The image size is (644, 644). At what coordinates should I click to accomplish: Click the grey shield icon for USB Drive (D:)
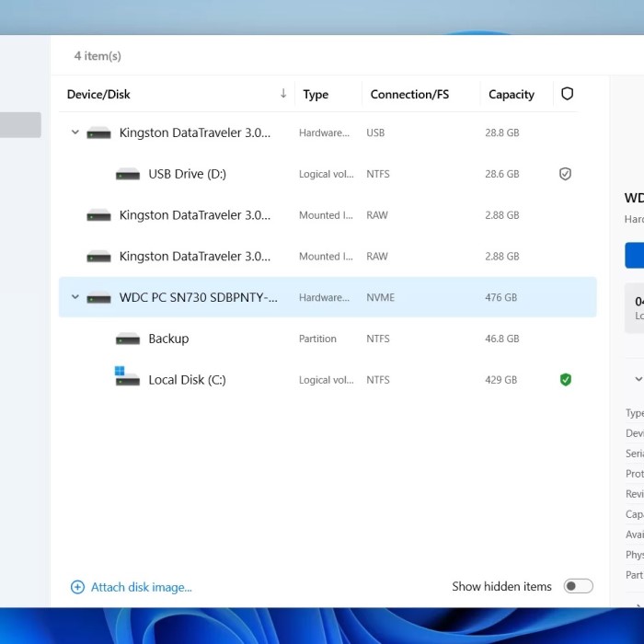565,174
